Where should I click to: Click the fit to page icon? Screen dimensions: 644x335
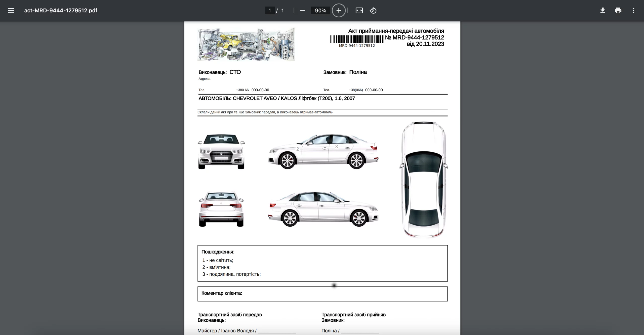tap(359, 10)
